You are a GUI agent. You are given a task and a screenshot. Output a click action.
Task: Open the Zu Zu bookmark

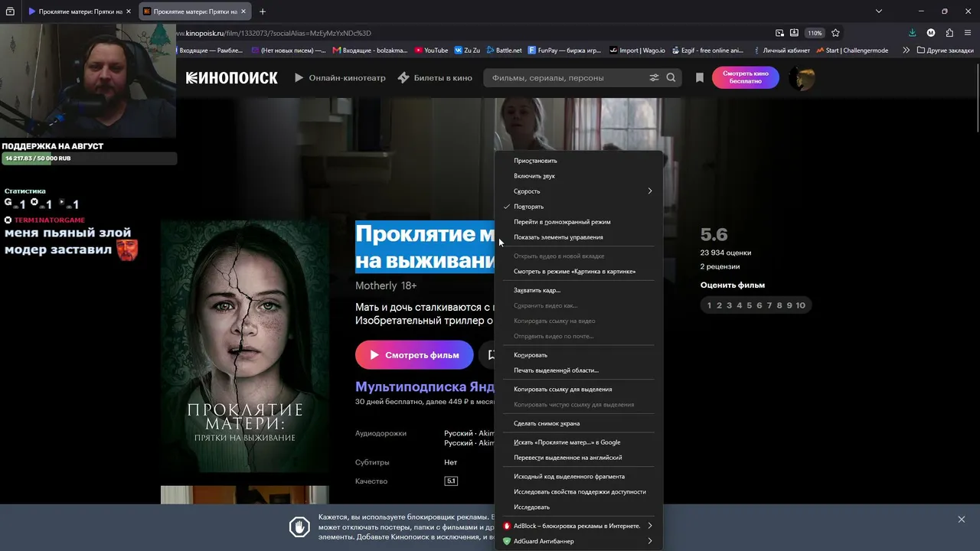(467, 51)
